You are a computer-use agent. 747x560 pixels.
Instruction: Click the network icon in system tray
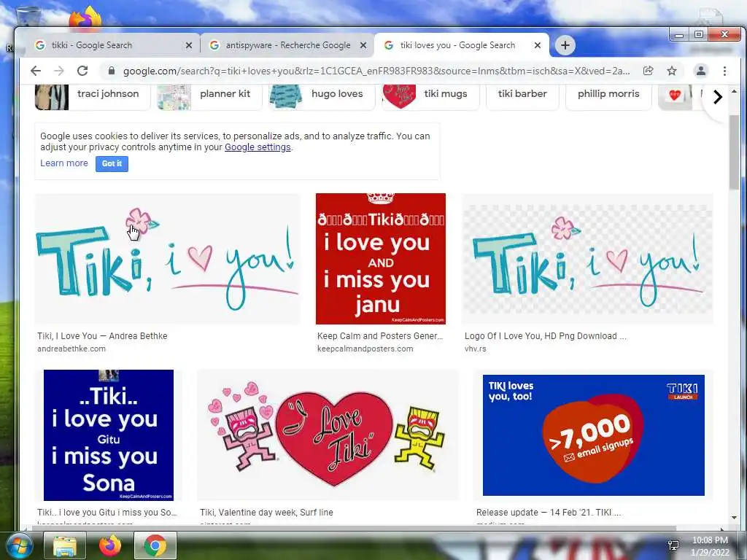point(673,545)
